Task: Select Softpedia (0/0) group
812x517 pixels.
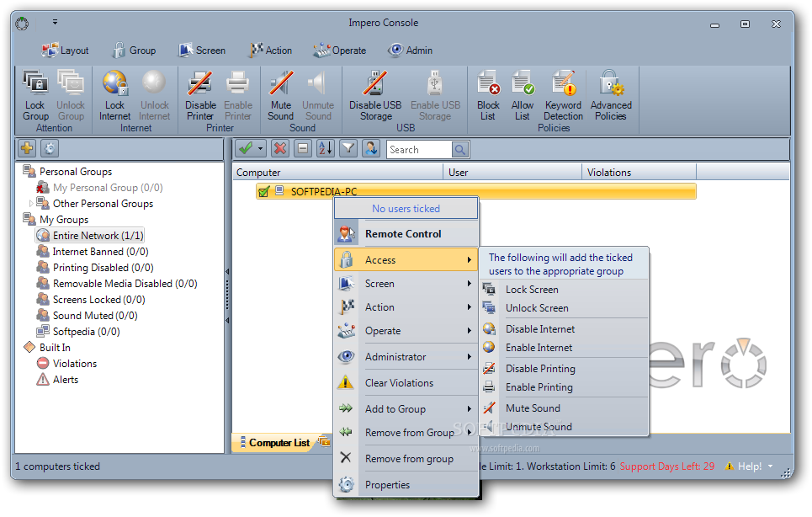Action: pos(77,332)
